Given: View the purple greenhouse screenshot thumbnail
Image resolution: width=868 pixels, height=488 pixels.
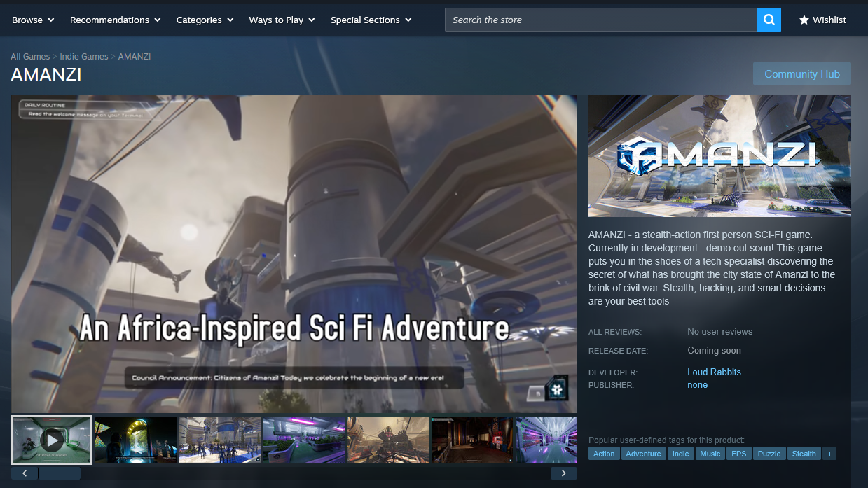Looking at the screenshot, I should (304, 440).
